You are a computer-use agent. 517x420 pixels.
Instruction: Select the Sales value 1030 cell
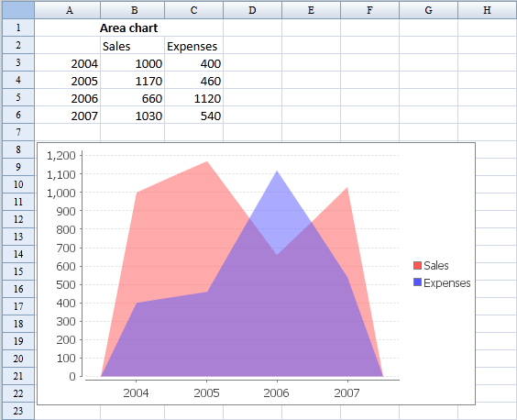pyautogui.click(x=133, y=116)
